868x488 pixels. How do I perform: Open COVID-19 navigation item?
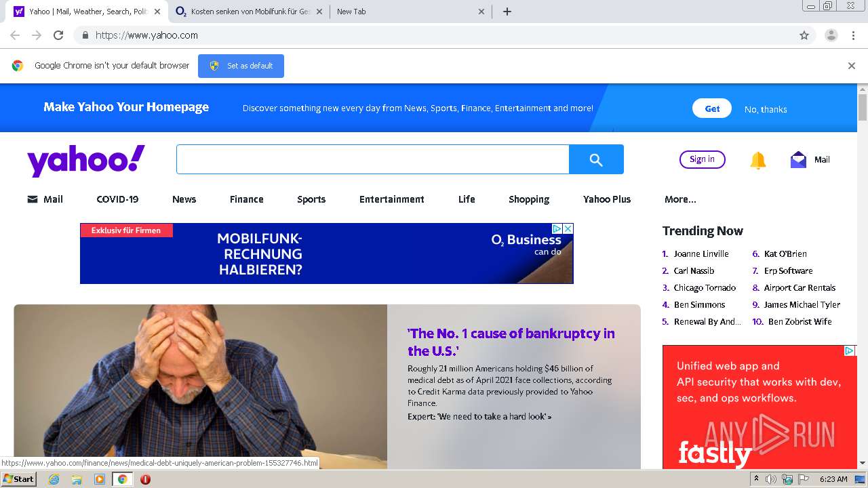(x=117, y=199)
